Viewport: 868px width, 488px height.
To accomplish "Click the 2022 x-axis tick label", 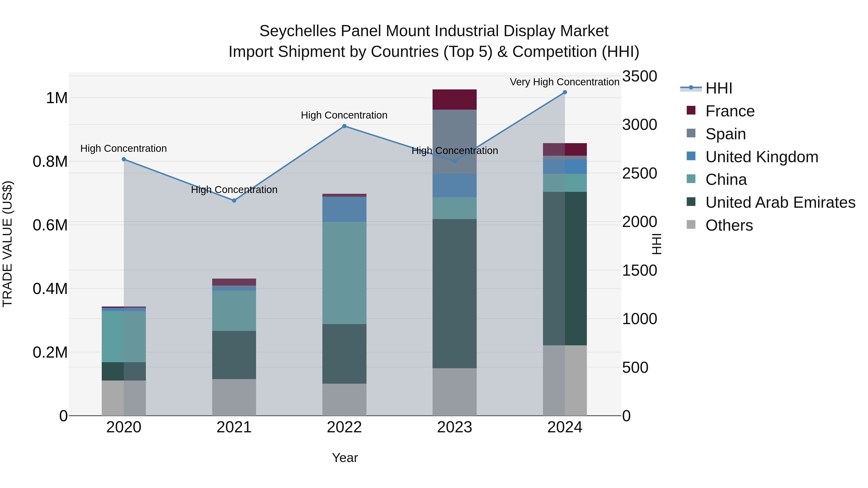I will coord(344,427).
